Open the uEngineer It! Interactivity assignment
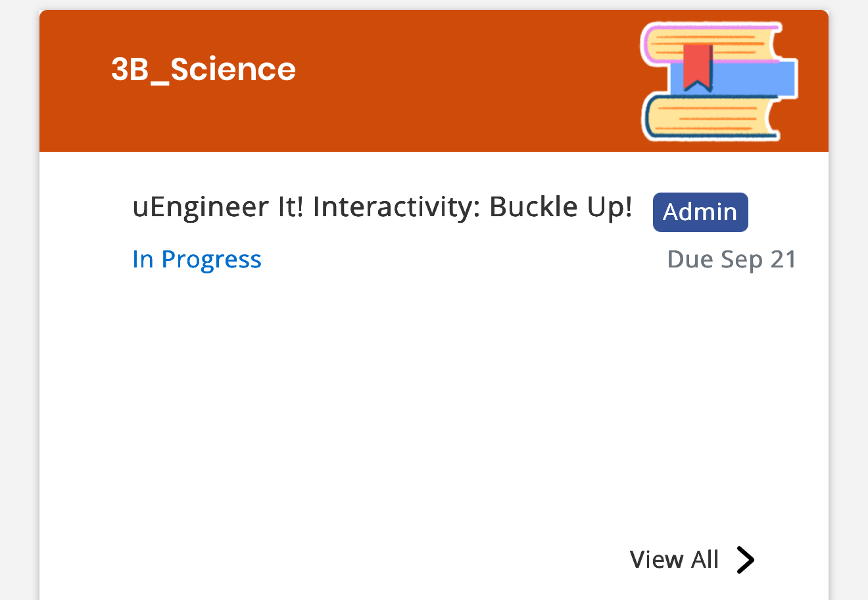The height and width of the screenshot is (600, 868). [x=381, y=207]
